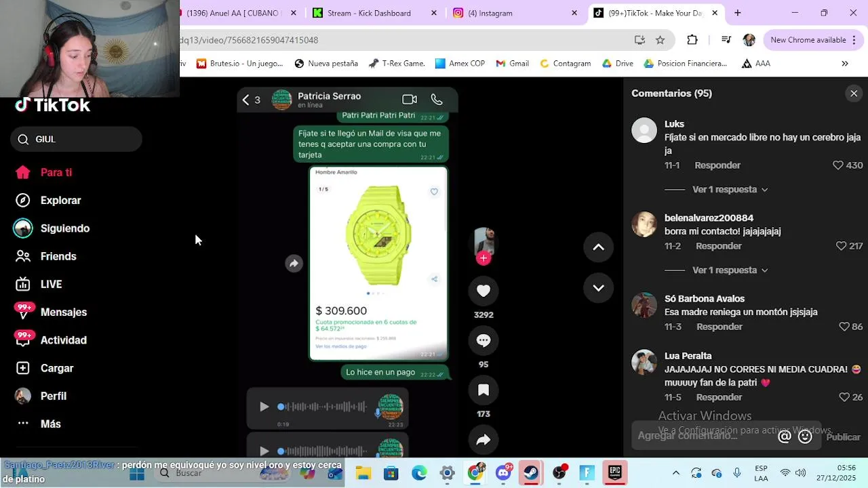Close the Comentarios panel
The width and height of the screenshot is (868, 488).
(x=854, y=94)
